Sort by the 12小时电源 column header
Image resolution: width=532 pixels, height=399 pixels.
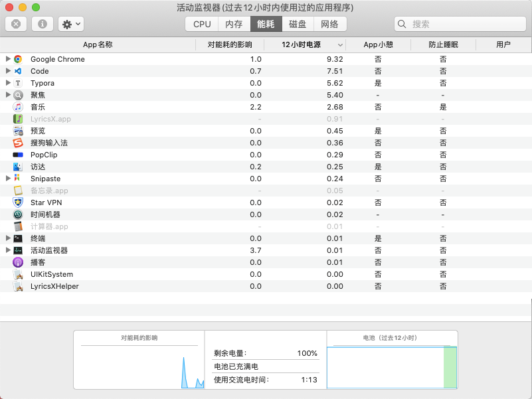coord(301,44)
